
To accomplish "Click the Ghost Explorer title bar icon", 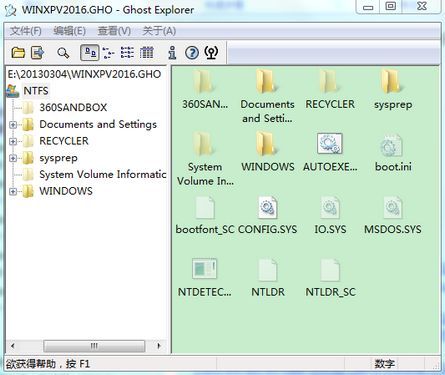I will pos(11,10).
